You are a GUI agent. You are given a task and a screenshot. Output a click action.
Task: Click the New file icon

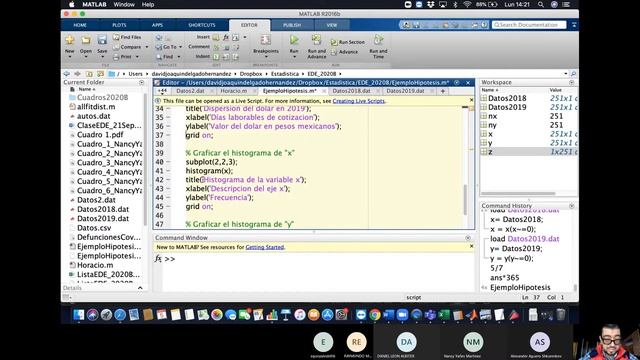[x=70, y=40]
